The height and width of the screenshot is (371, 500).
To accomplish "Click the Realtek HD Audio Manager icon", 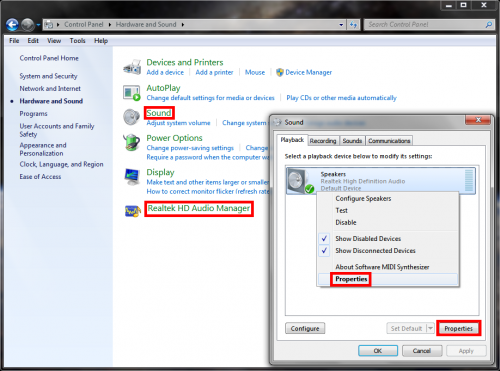I will click(x=132, y=211).
